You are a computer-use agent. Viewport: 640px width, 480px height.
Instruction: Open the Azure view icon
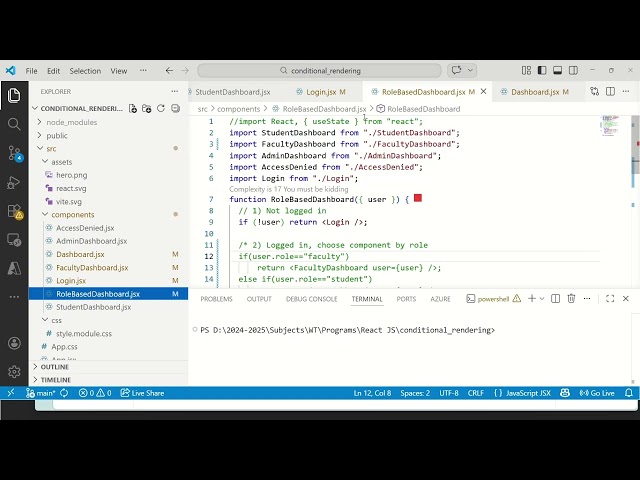pos(14,268)
